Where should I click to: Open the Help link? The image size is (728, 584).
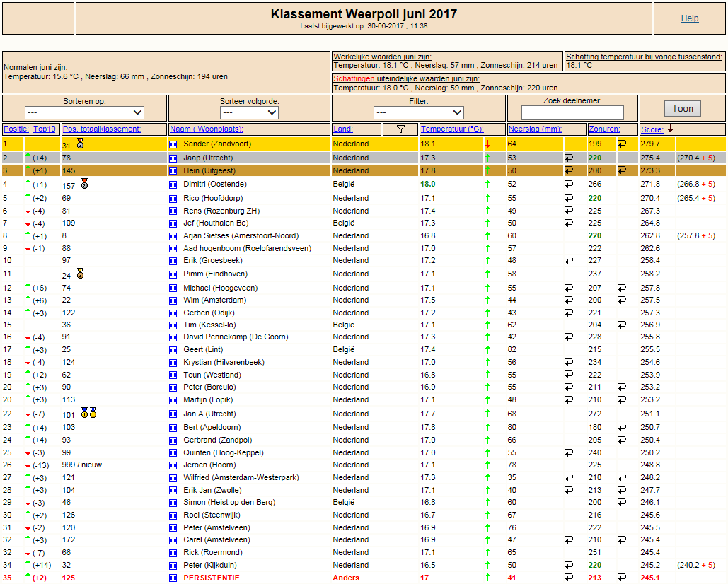click(x=690, y=18)
